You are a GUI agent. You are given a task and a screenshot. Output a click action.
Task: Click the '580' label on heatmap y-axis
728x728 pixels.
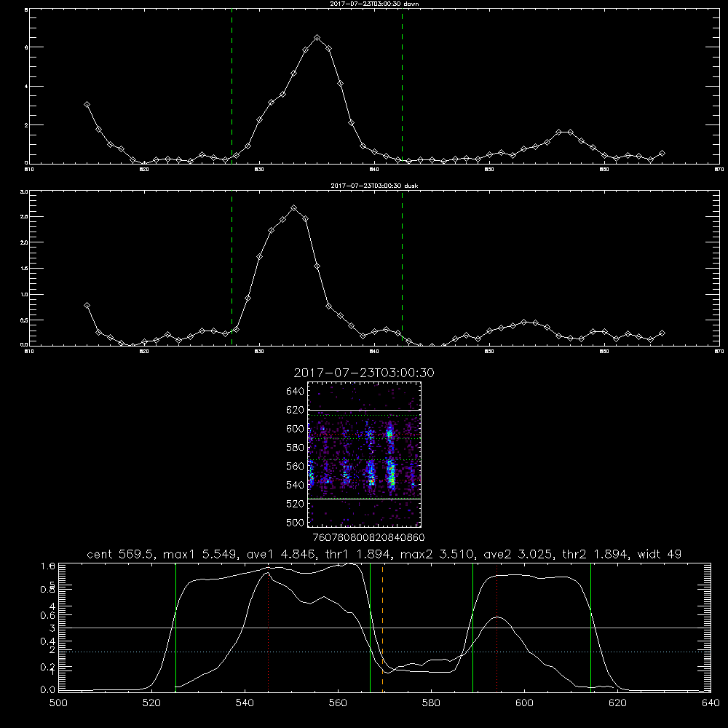pos(296,448)
